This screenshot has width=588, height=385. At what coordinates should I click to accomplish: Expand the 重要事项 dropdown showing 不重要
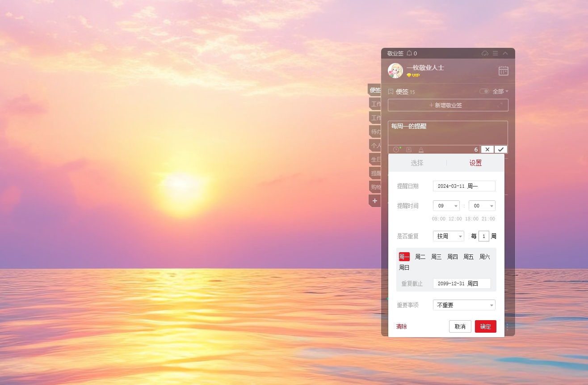[464, 305]
